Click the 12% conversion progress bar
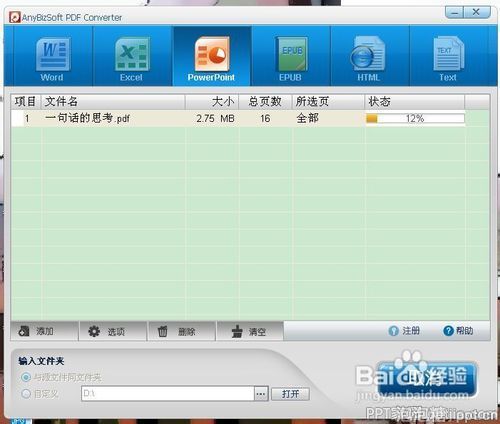This screenshot has width=500, height=424. 415,118
